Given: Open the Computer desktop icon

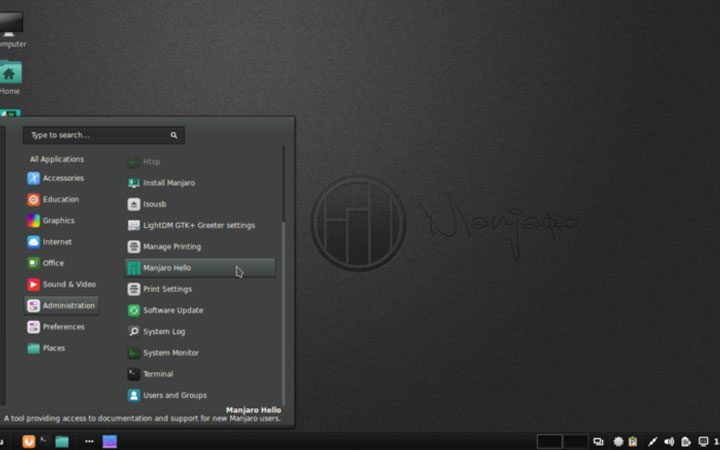Looking at the screenshot, I should [x=10, y=30].
